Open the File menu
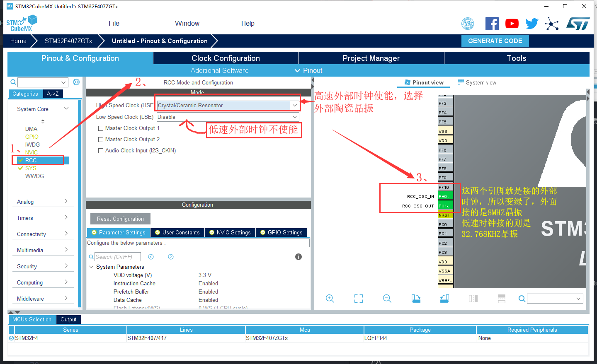This screenshot has width=597, height=364. click(114, 24)
